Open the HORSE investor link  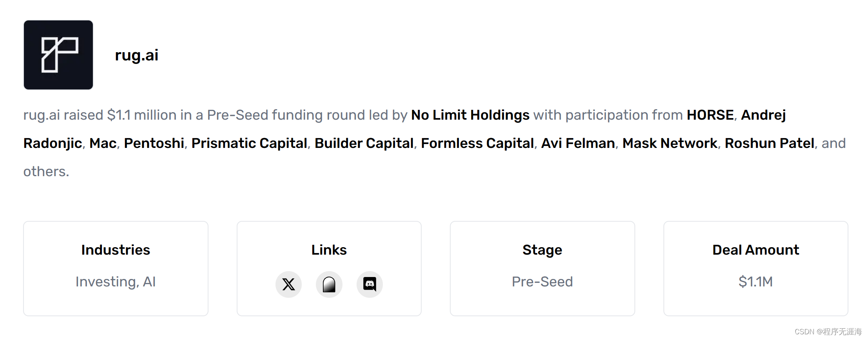710,115
